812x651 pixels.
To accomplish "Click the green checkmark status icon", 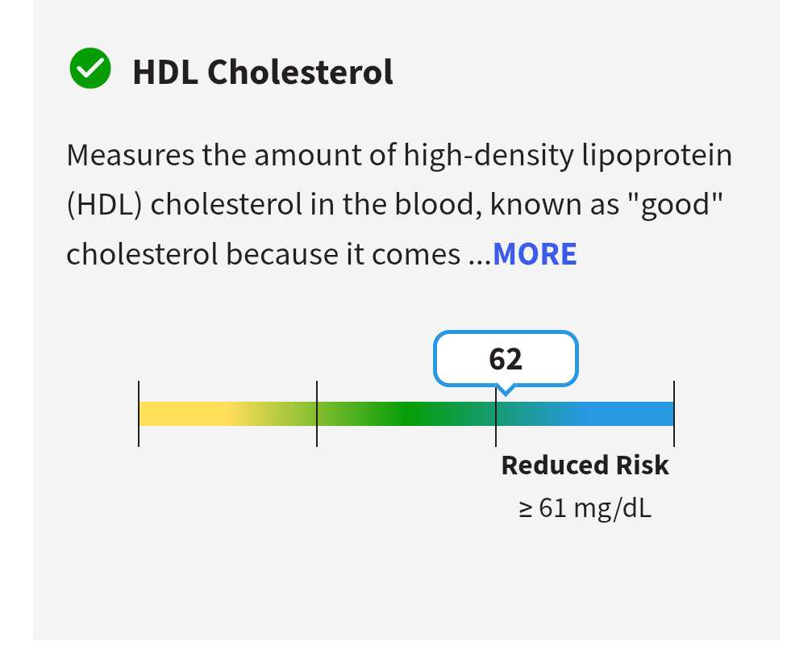I will click(x=90, y=69).
